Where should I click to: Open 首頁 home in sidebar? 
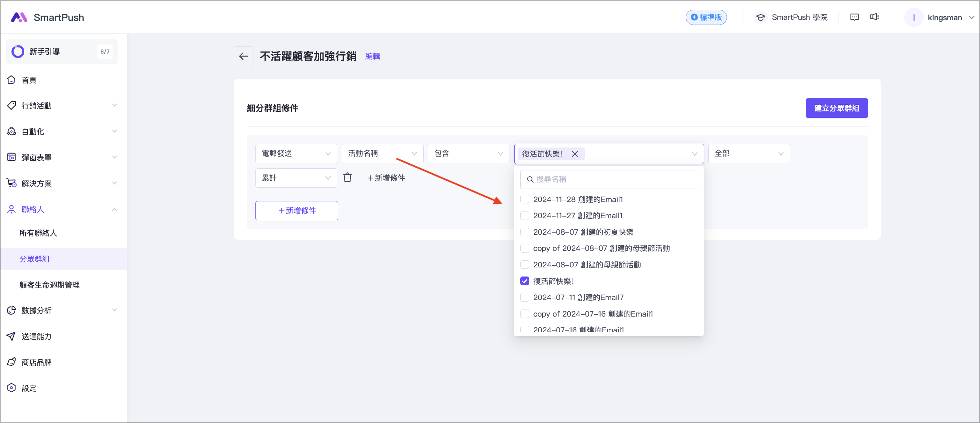click(29, 80)
